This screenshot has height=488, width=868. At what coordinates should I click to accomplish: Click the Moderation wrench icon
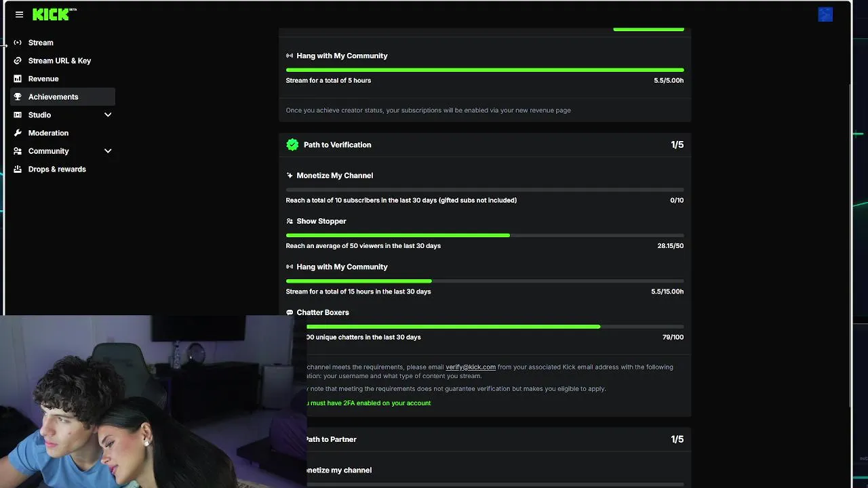point(18,133)
